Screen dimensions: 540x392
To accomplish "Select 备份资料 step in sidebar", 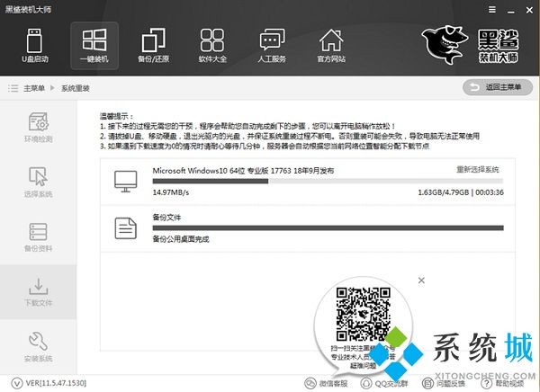I will 38,237.
